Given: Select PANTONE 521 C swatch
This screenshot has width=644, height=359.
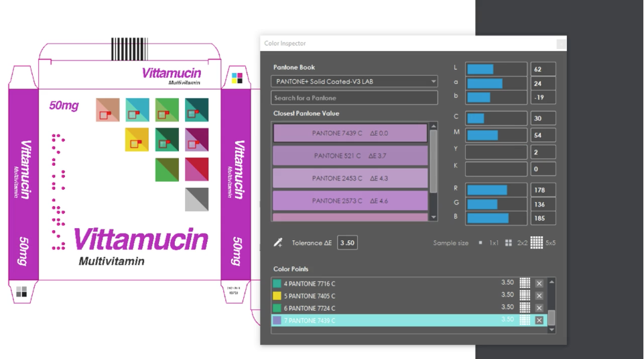Looking at the screenshot, I should click(x=350, y=156).
